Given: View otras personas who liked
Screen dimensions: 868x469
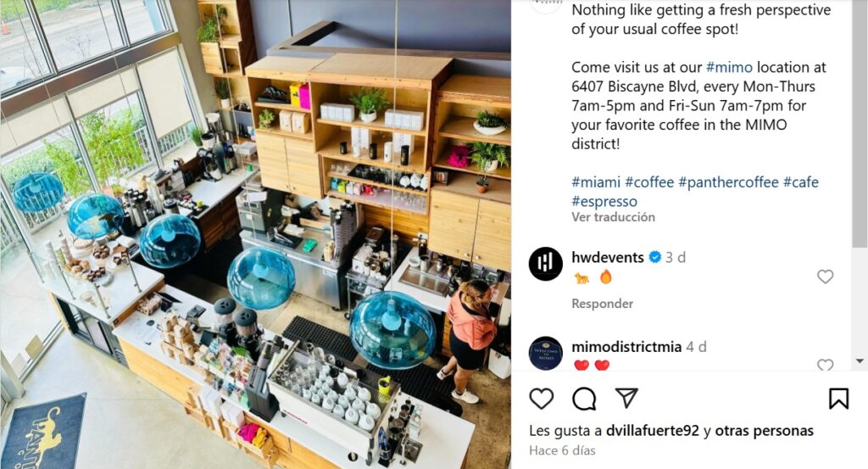Looking at the screenshot, I should [x=765, y=431].
